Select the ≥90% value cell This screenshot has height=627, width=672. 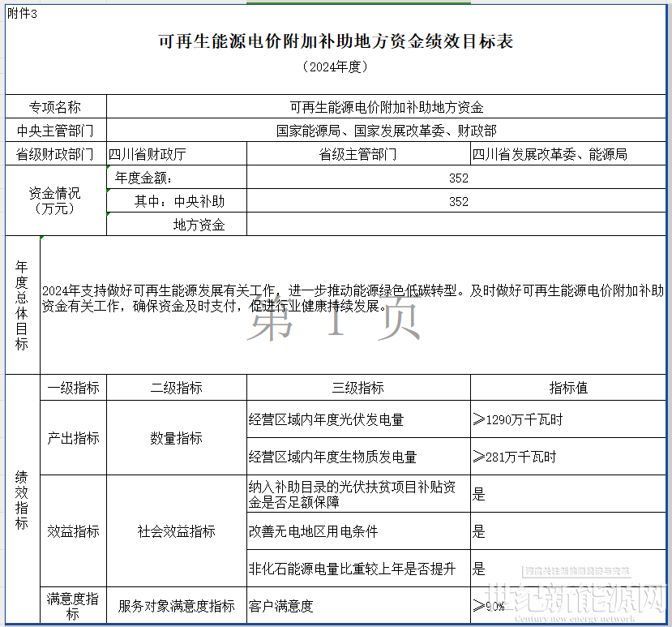(568, 605)
